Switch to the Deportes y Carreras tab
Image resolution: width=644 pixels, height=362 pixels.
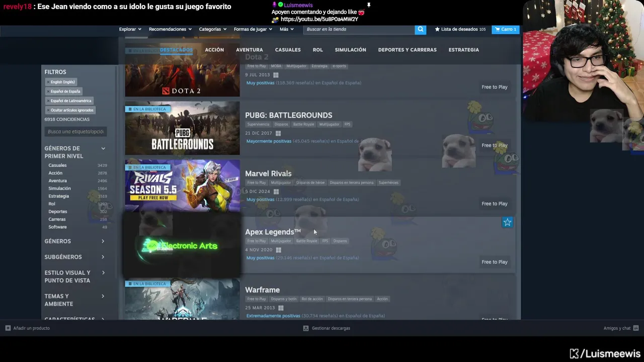pyautogui.click(x=408, y=50)
